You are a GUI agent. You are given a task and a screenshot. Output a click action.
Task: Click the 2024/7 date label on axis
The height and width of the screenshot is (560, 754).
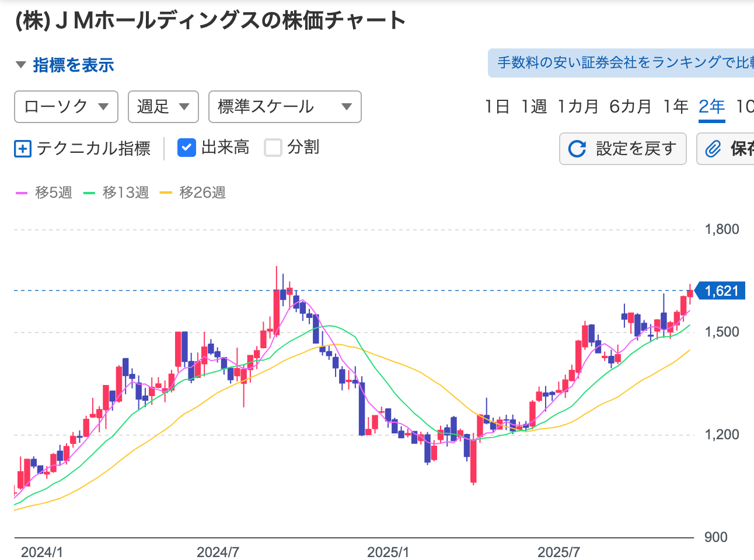coord(218,552)
